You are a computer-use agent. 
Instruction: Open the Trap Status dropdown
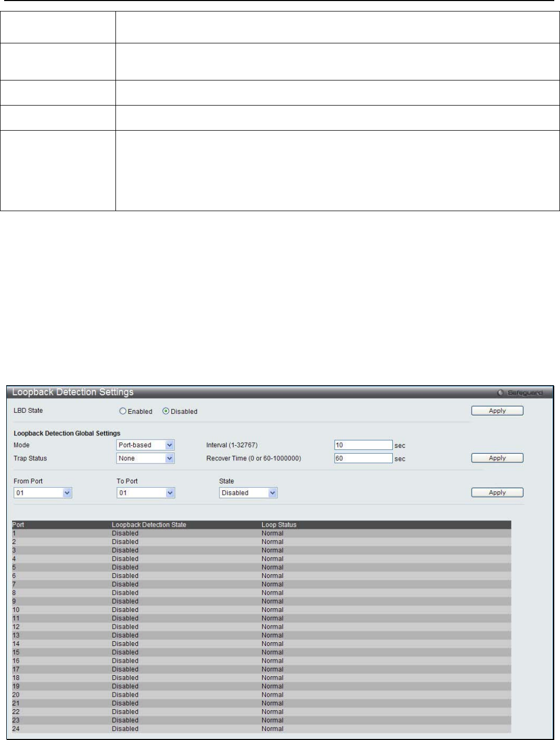tap(145, 458)
